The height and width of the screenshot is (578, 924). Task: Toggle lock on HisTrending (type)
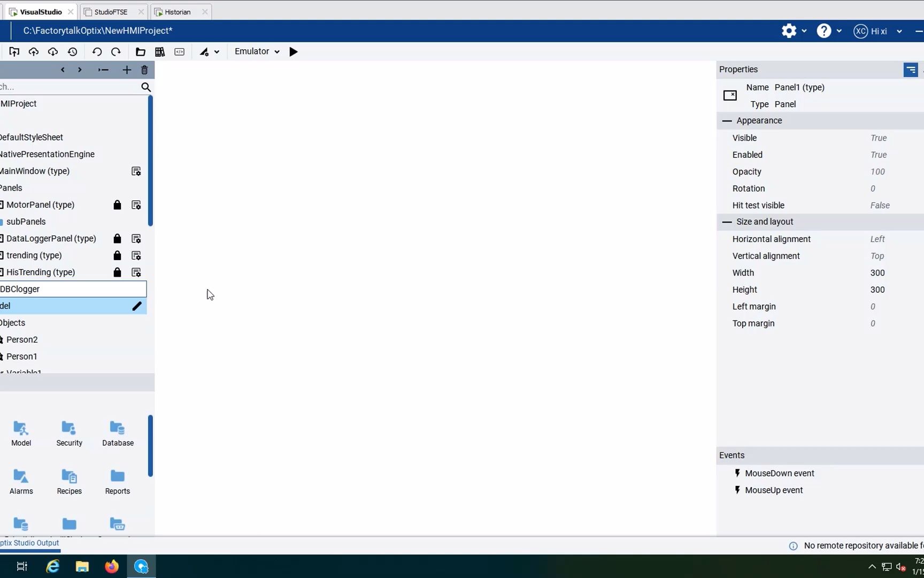pos(117,272)
